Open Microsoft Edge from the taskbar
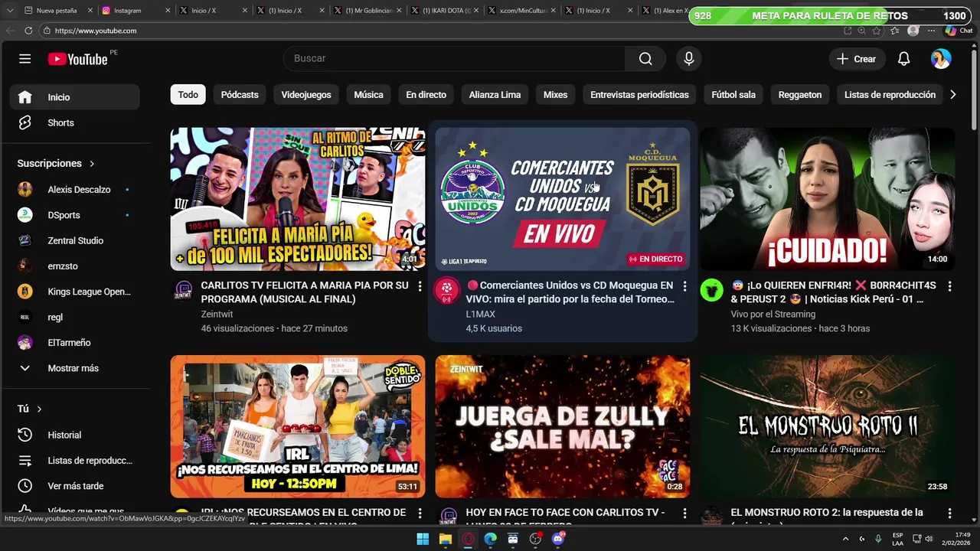Image resolution: width=980 pixels, height=551 pixels. [x=490, y=539]
